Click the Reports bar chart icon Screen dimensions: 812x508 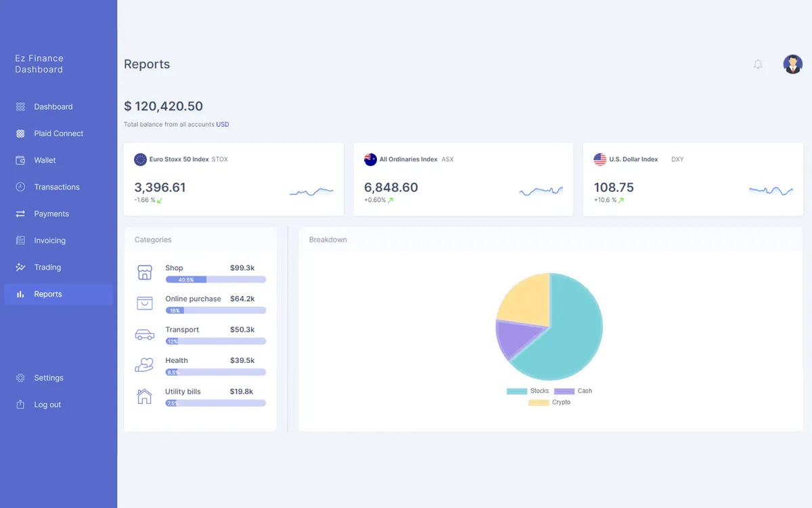tap(20, 294)
